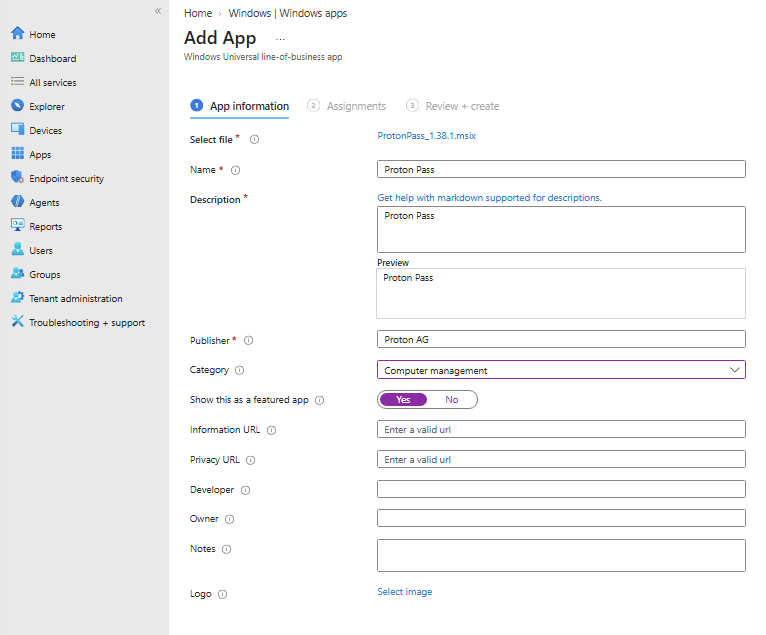The image size is (766, 635).
Task: Click the Publisher input field
Action: pos(561,339)
